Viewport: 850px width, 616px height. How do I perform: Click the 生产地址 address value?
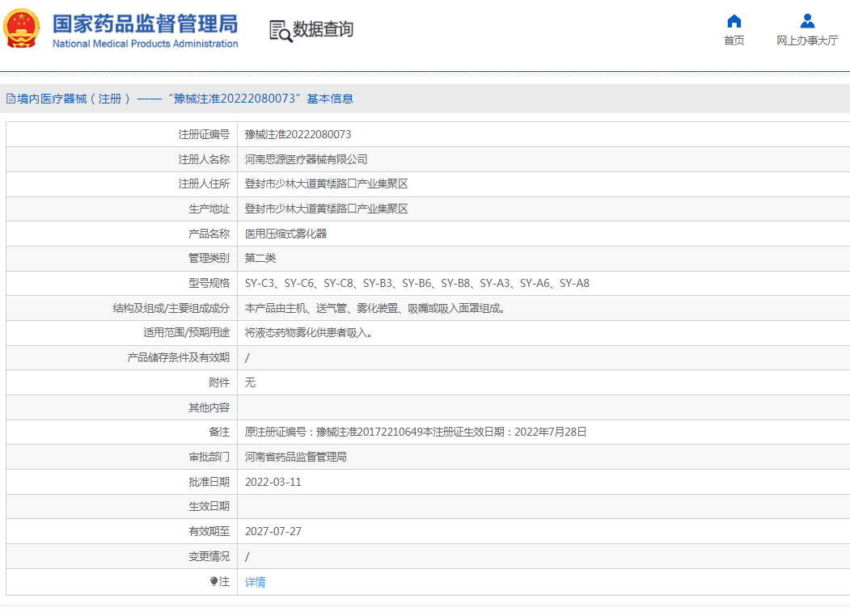(327, 209)
